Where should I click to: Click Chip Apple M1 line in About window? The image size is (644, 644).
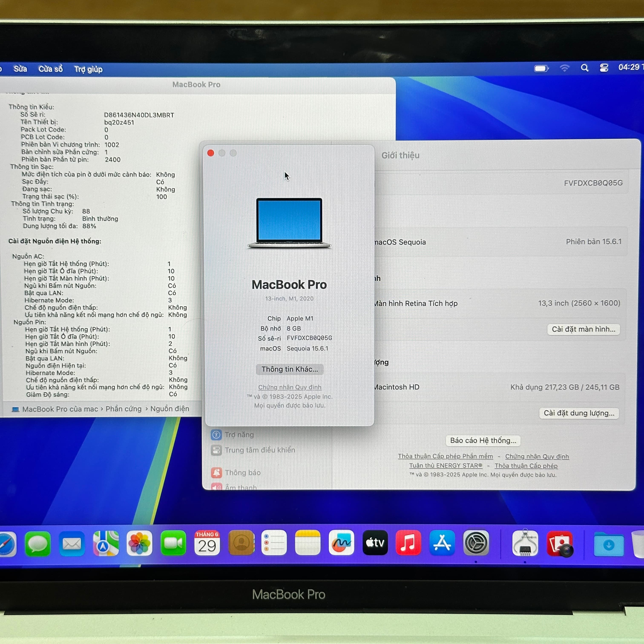coord(290,318)
